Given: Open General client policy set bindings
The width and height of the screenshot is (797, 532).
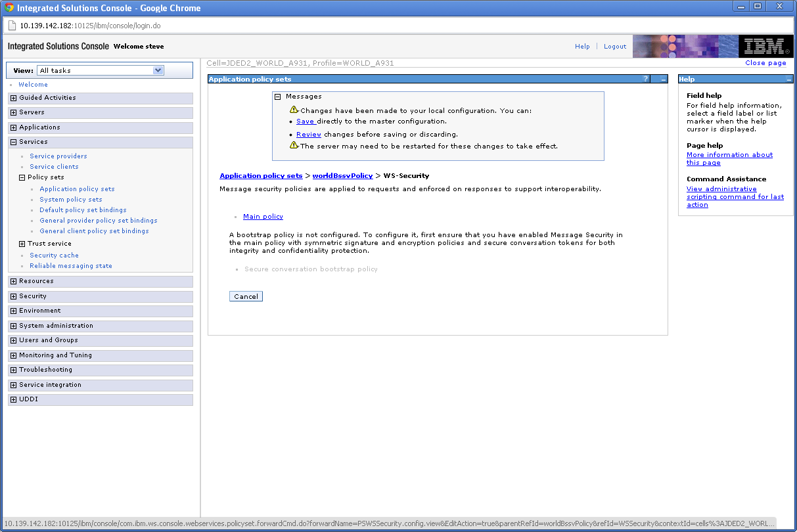Looking at the screenshot, I should [x=94, y=231].
